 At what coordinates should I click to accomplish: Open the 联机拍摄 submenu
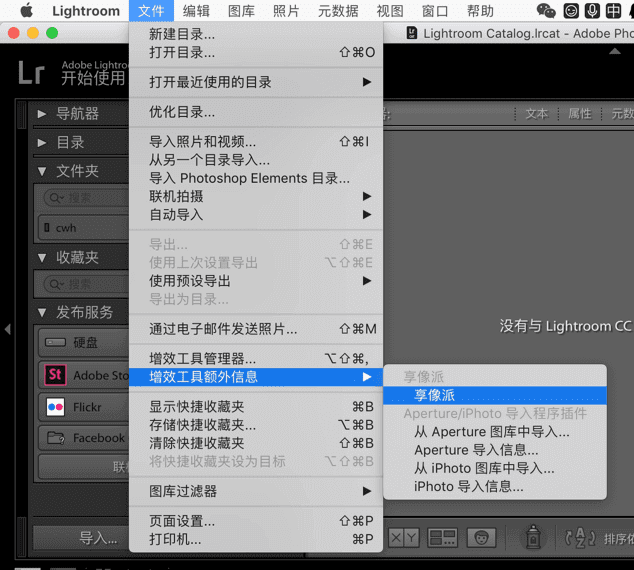[x=256, y=196]
